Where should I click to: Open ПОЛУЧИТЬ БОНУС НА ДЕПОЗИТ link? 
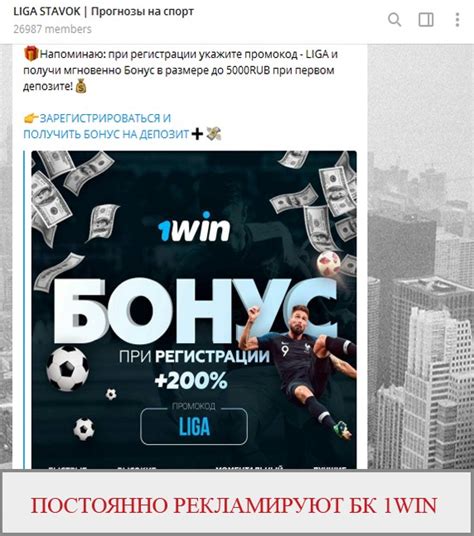pos(106,134)
